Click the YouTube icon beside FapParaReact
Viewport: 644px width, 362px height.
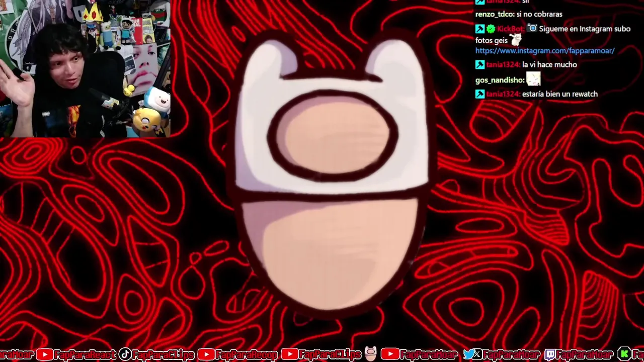(44, 355)
